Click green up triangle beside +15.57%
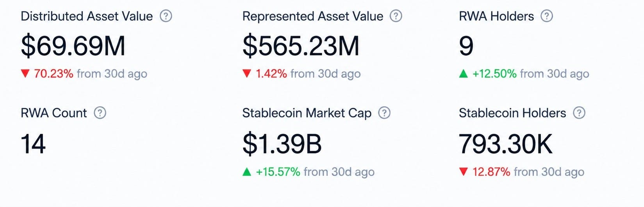The width and height of the screenshot is (644, 207). [247, 172]
